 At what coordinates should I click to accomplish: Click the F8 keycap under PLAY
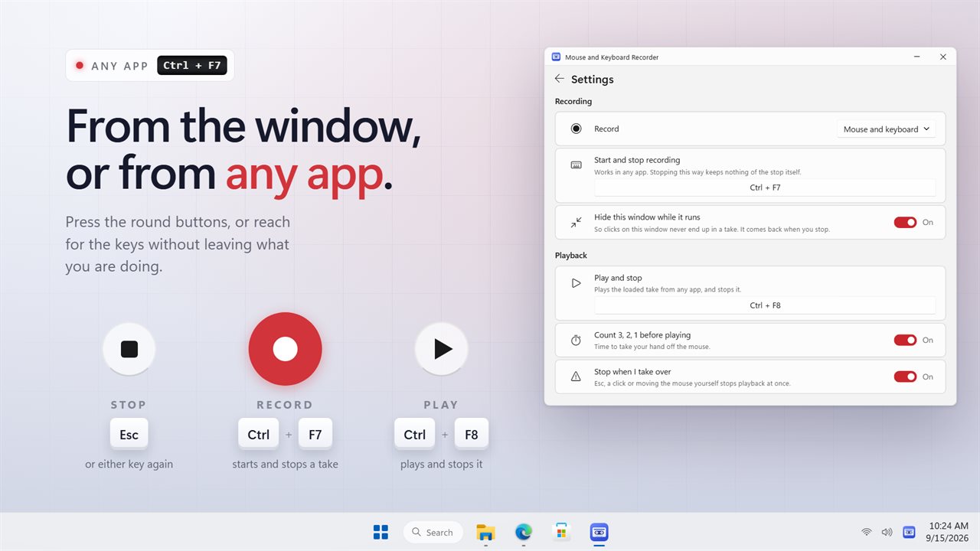pos(472,435)
